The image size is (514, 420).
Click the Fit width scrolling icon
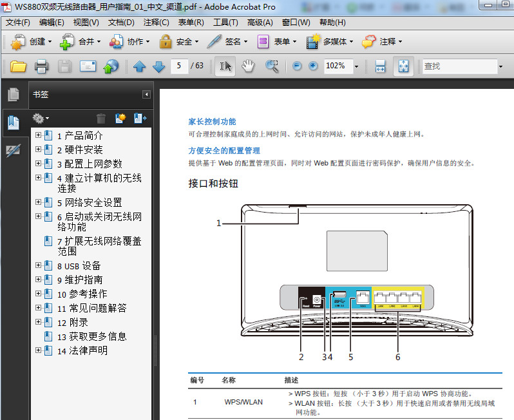[x=380, y=66]
